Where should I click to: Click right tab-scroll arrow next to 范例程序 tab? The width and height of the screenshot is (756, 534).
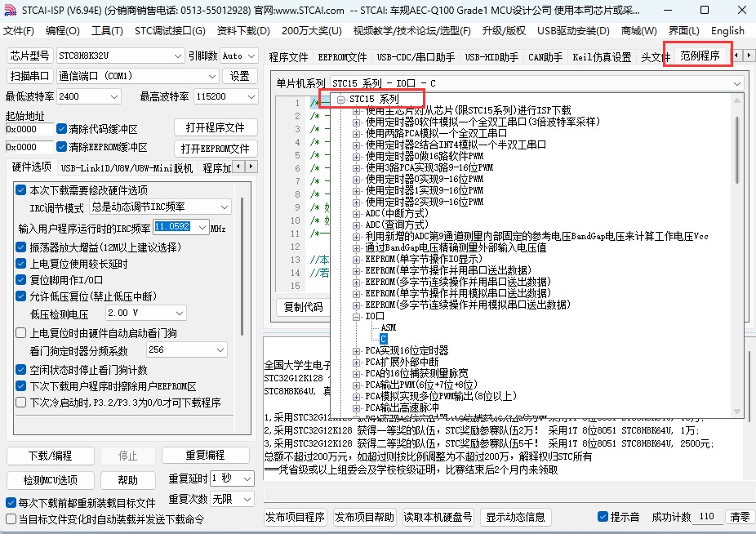pyautogui.click(x=749, y=56)
